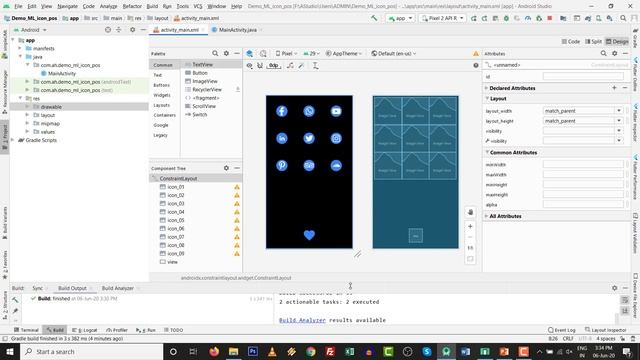Open the Component Tree settings gear
The height and width of the screenshot is (360, 640).
click(226, 168)
